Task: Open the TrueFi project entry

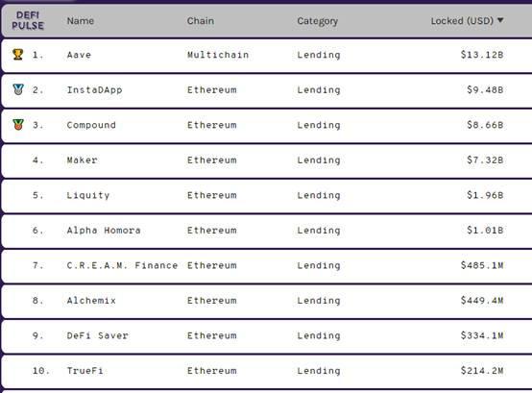Action: pos(85,370)
